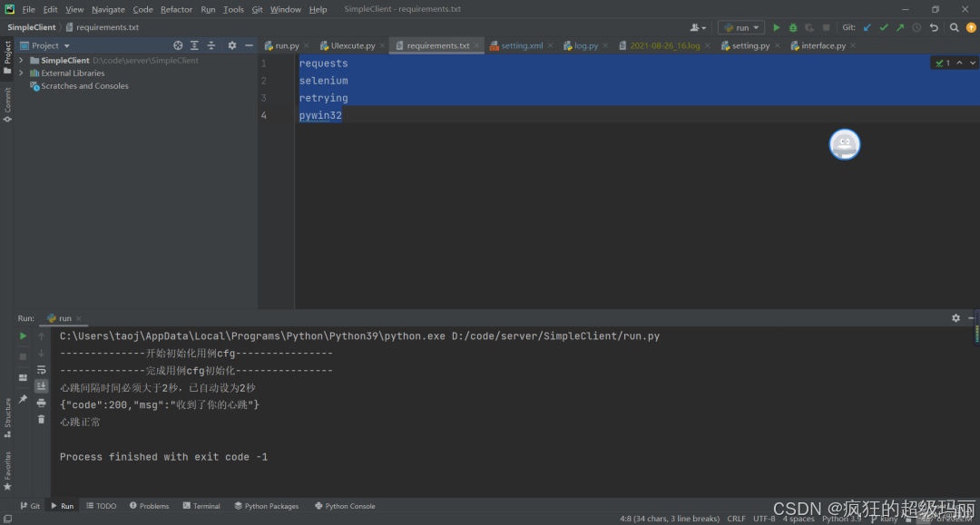Open Search Everywhere magnifier

[x=955, y=27]
